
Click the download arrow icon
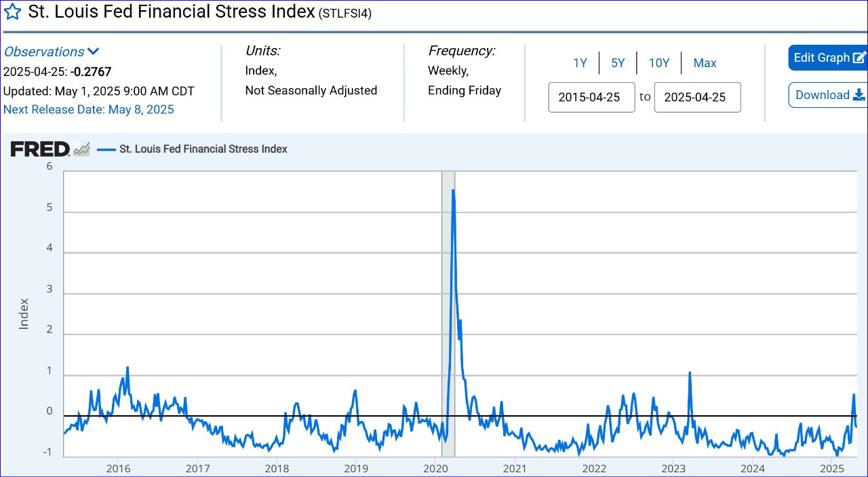pyautogui.click(x=860, y=95)
